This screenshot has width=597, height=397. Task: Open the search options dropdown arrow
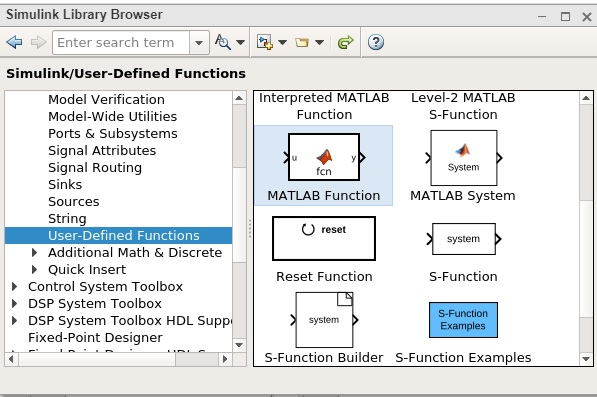tap(240, 42)
